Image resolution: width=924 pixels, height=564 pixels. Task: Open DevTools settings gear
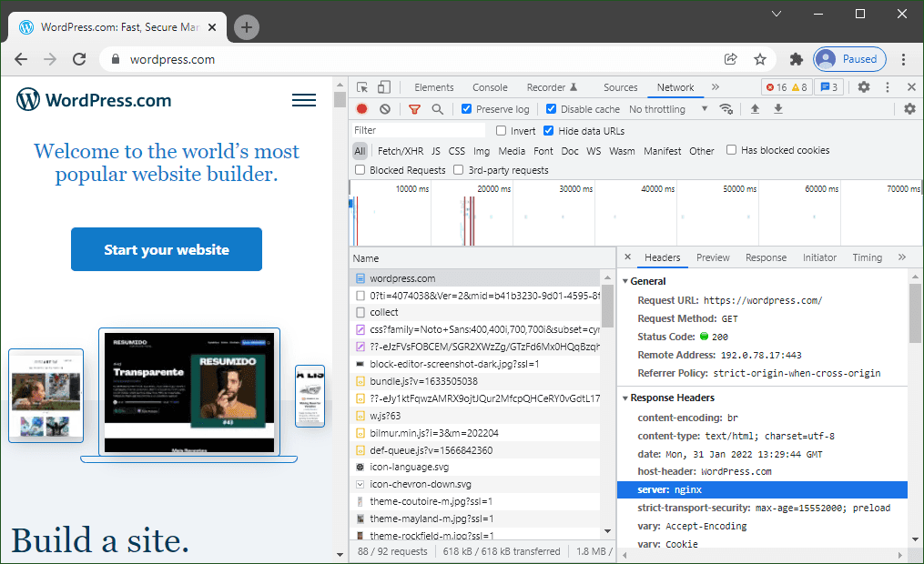tap(864, 87)
